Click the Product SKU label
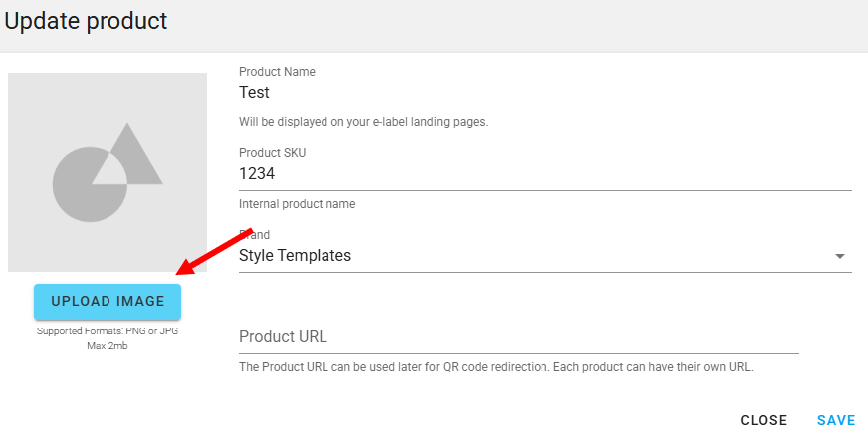 [273, 153]
